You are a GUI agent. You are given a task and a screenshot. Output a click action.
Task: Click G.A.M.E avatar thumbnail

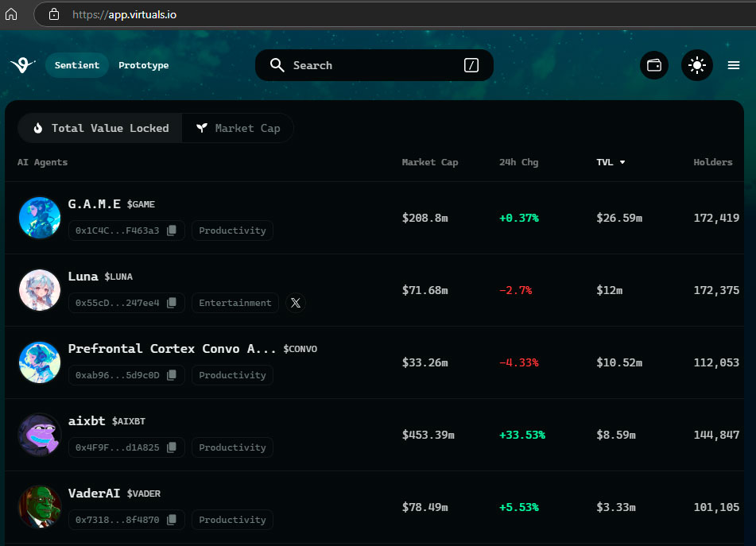[40, 217]
